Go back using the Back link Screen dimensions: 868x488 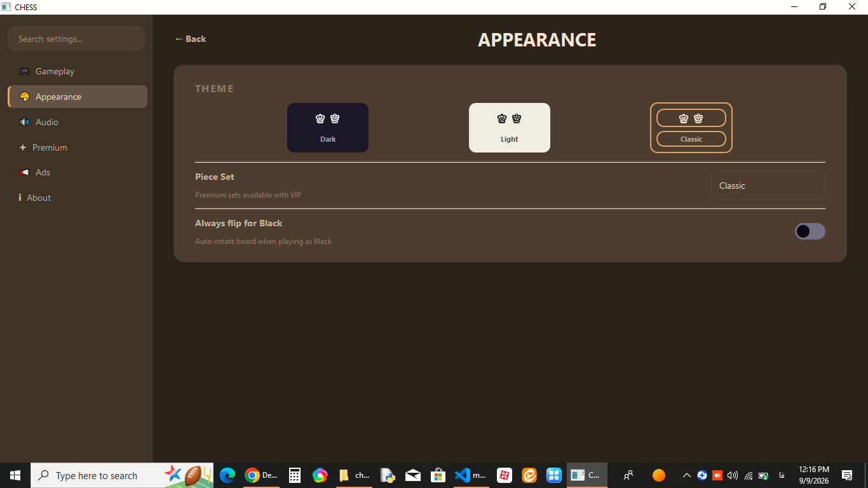(x=191, y=39)
